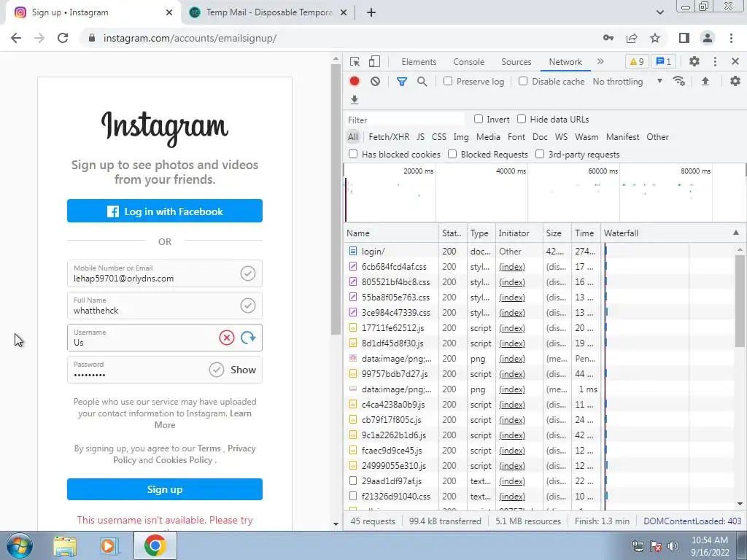Screen dimensions: 747x560
Task: Click the network Filter text box
Action: coord(404,120)
